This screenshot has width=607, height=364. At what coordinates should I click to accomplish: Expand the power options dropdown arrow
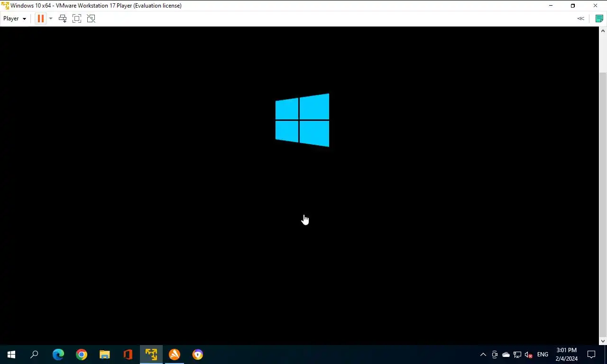pyautogui.click(x=51, y=18)
